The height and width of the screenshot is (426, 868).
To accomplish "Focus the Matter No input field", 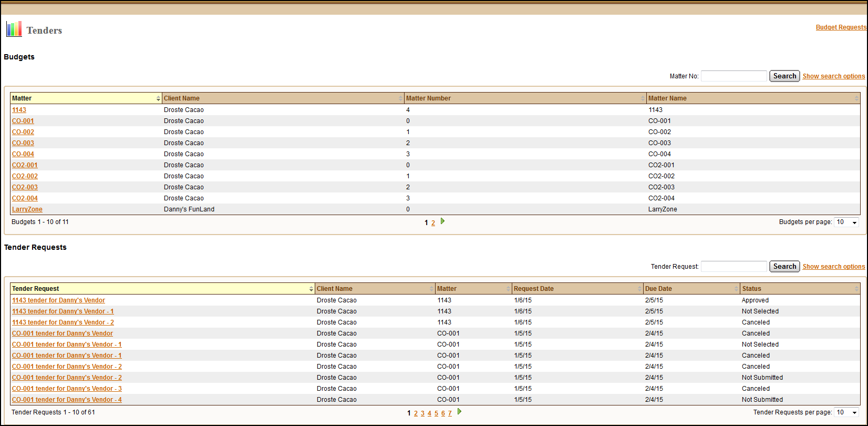I will [734, 76].
